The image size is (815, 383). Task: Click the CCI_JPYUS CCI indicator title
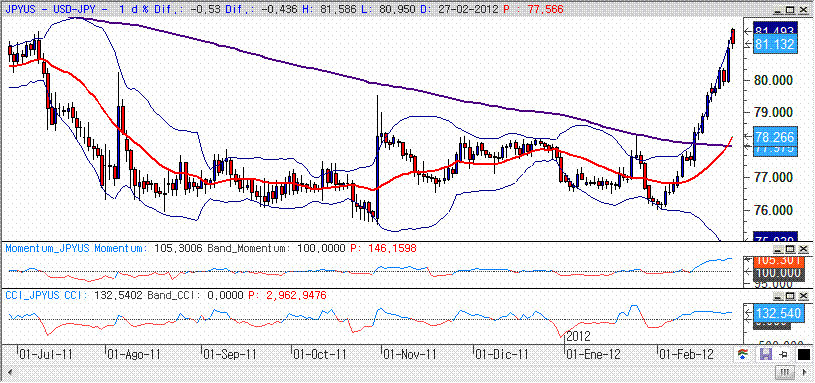46,295
